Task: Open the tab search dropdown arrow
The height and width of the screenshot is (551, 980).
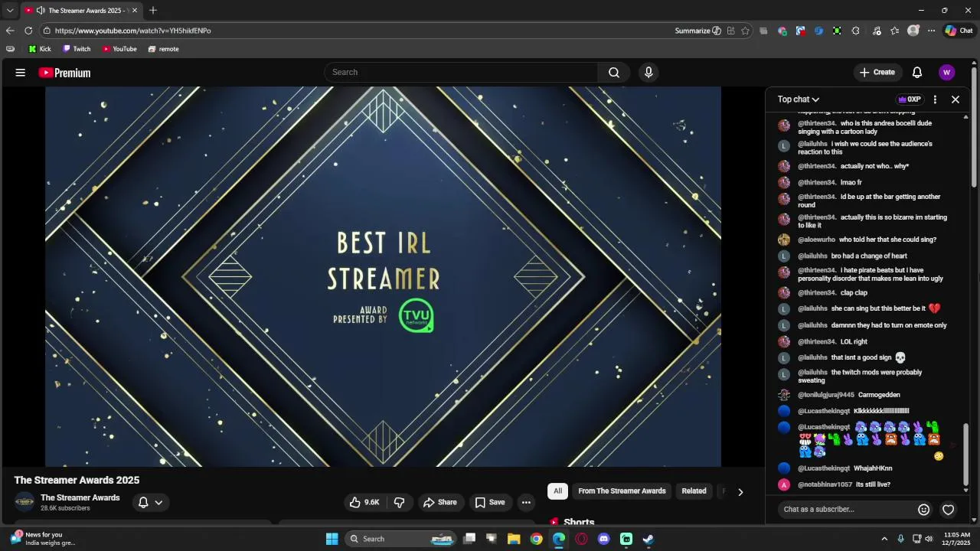Action: click(x=10, y=11)
